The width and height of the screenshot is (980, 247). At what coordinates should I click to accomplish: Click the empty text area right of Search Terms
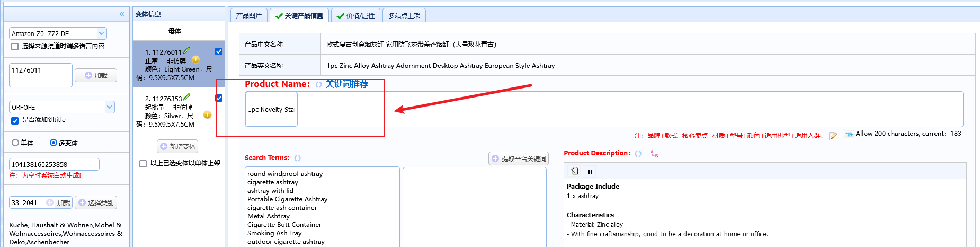point(475,207)
